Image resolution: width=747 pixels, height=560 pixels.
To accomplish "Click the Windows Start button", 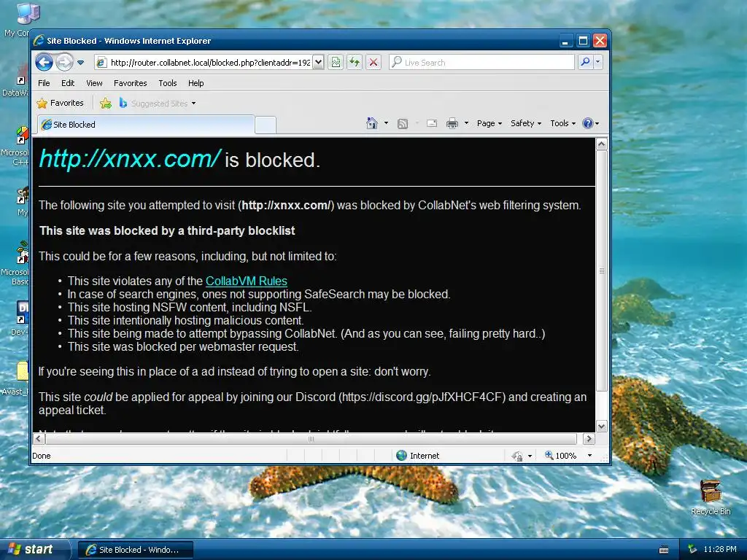I will (35, 550).
